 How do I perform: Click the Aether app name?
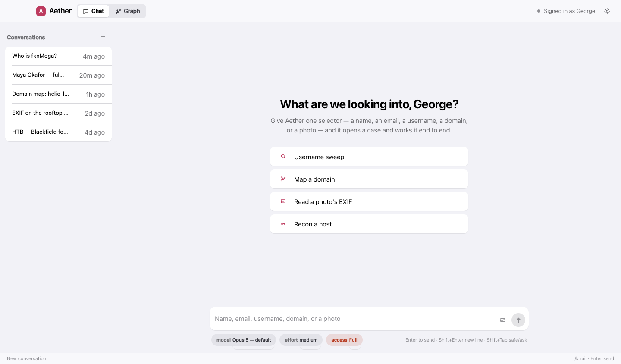pos(60,11)
